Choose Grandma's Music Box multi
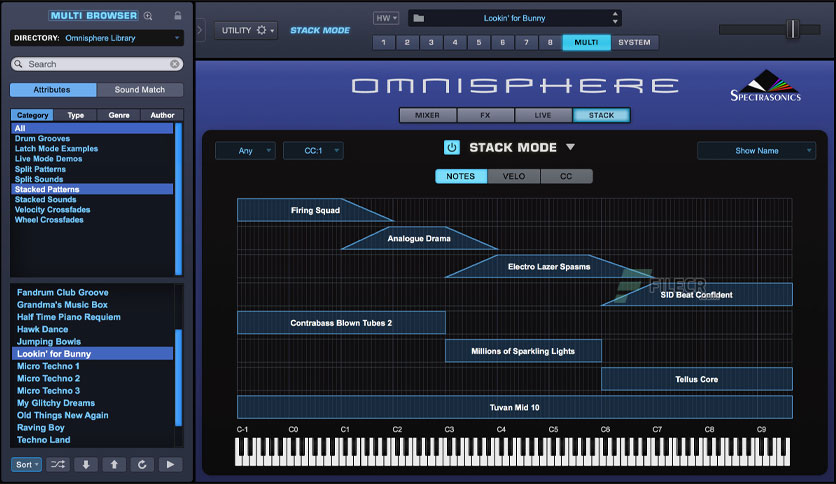 92,305
